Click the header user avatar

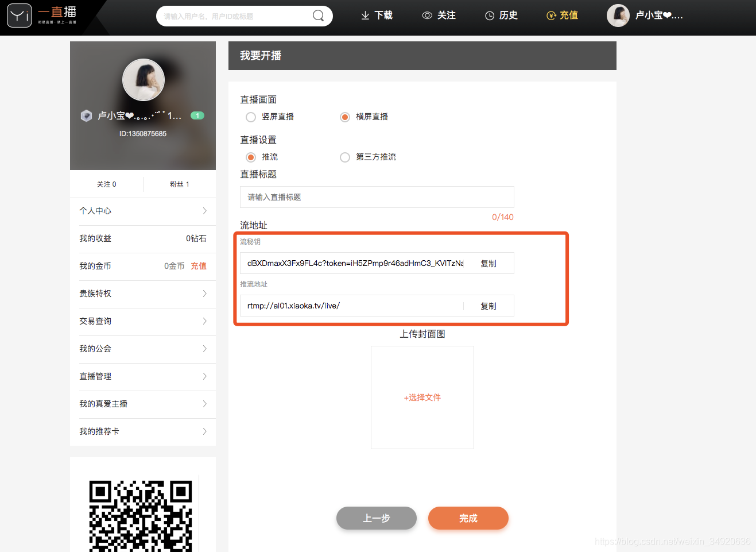click(x=618, y=16)
